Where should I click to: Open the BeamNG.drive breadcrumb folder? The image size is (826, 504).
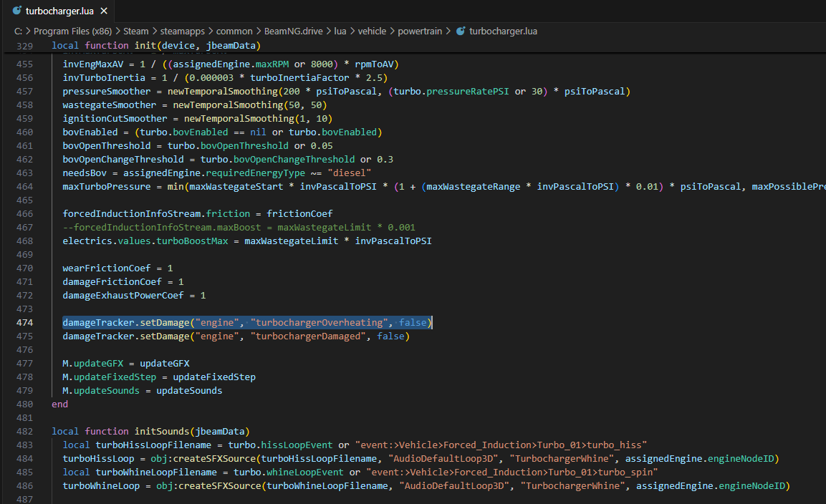[x=294, y=31]
